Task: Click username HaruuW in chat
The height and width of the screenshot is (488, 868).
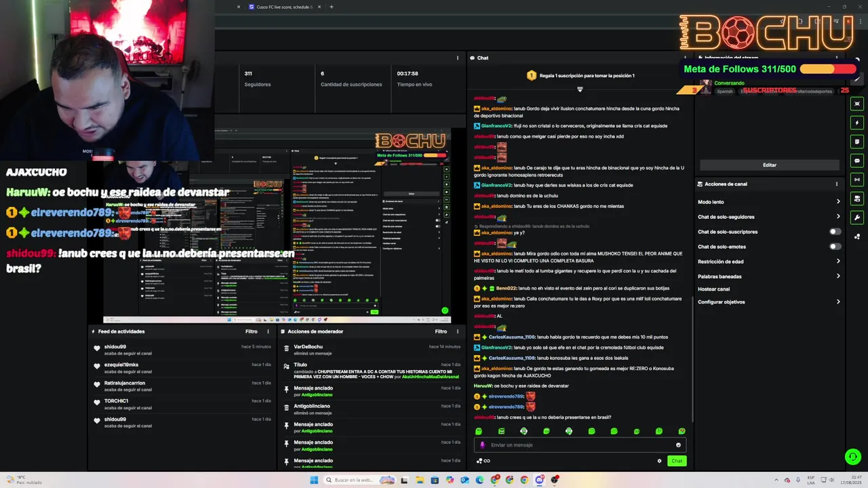Action: [483, 386]
